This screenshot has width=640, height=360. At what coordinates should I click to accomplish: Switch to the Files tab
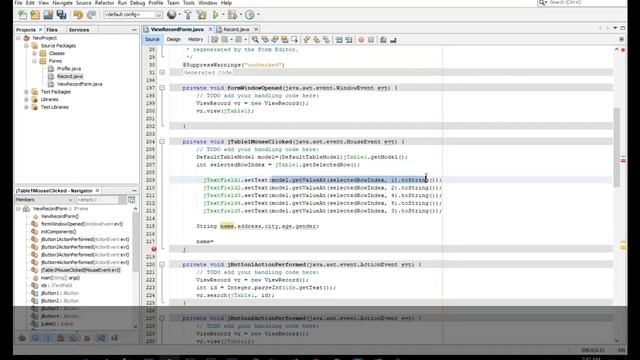coord(52,30)
